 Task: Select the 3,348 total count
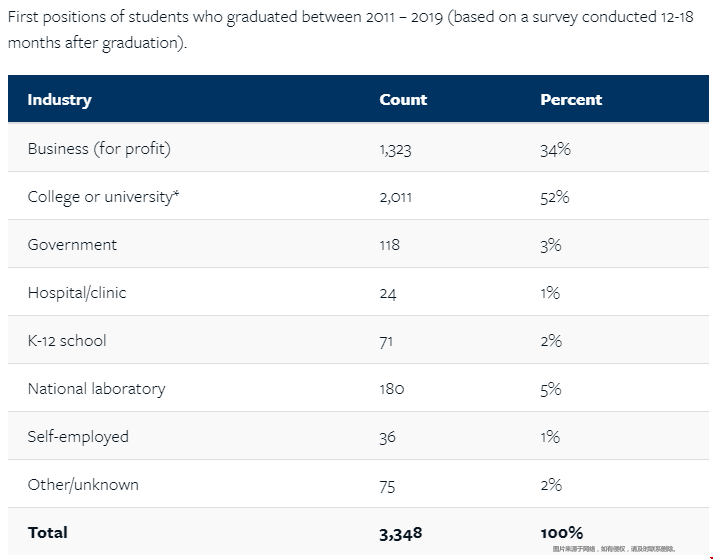coord(400,533)
